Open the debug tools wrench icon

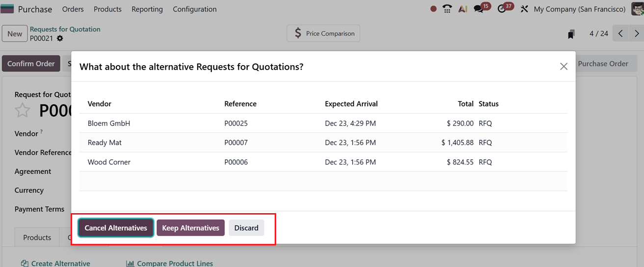[524, 9]
